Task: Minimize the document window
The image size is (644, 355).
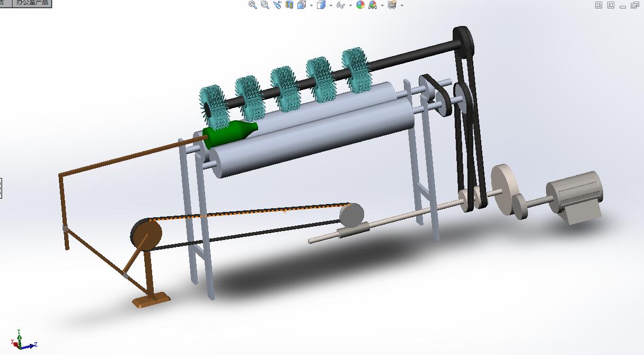Action: [623, 6]
